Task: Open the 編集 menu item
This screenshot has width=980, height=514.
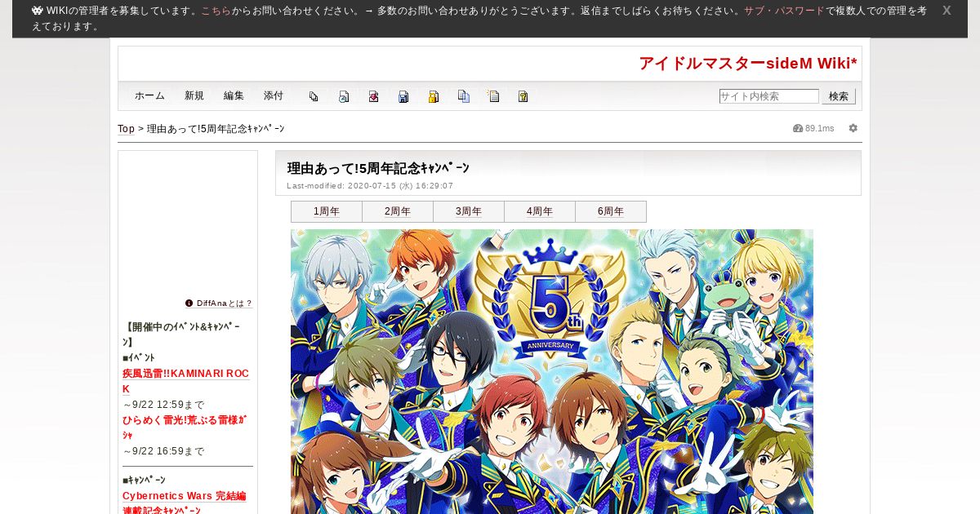Action: [234, 95]
